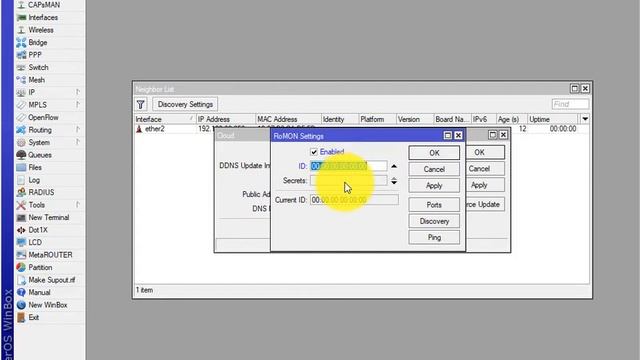Screen dimensions: 640x360
Task: Sort by IP Address column header
Action: (226, 119)
